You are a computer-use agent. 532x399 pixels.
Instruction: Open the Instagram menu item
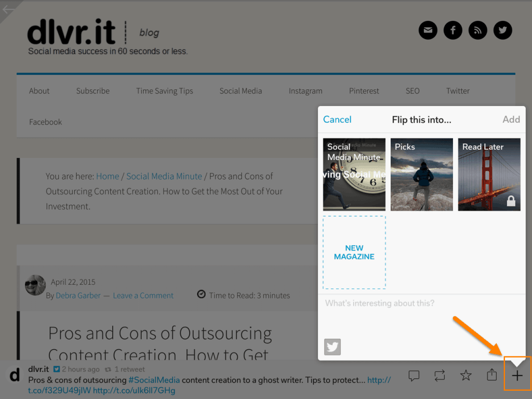coord(305,91)
